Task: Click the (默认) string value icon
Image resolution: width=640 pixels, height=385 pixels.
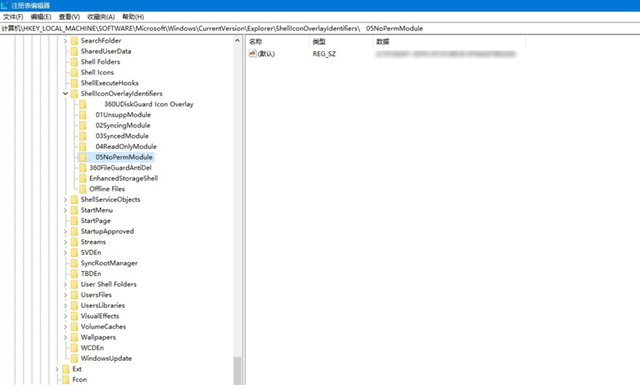Action: 253,53
